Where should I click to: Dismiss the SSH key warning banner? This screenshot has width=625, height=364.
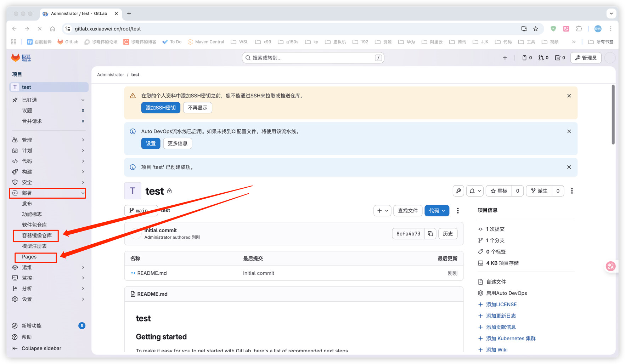(569, 96)
